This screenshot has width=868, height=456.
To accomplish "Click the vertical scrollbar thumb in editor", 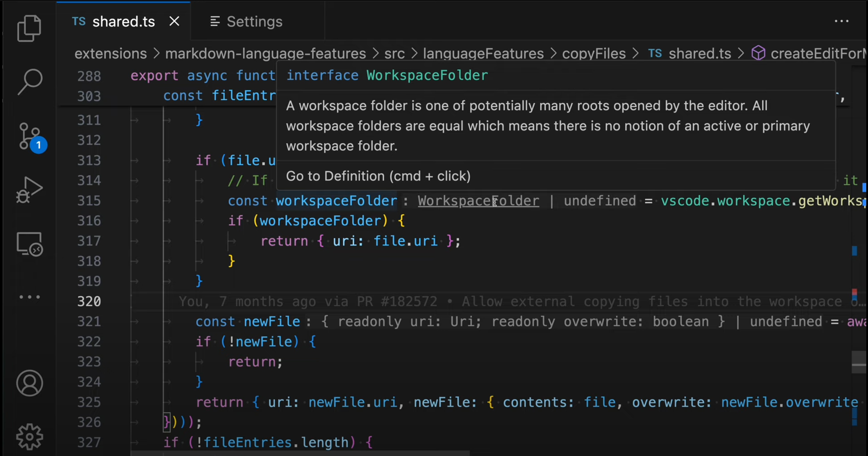I will click(x=859, y=362).
